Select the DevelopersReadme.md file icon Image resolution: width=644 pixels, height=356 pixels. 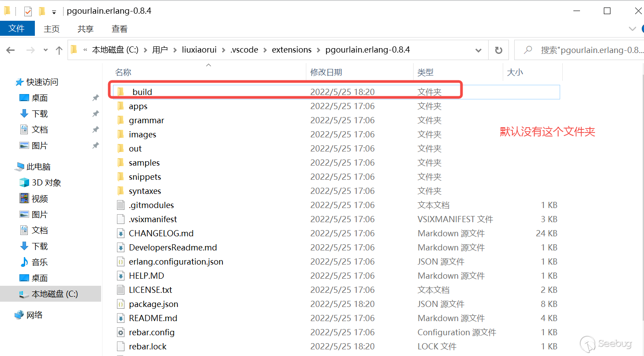(121, 247)
